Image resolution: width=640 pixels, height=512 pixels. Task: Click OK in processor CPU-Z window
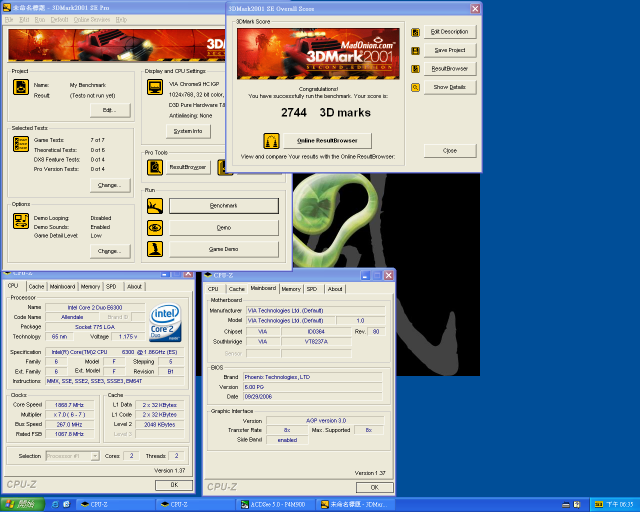tap(174, 485)
